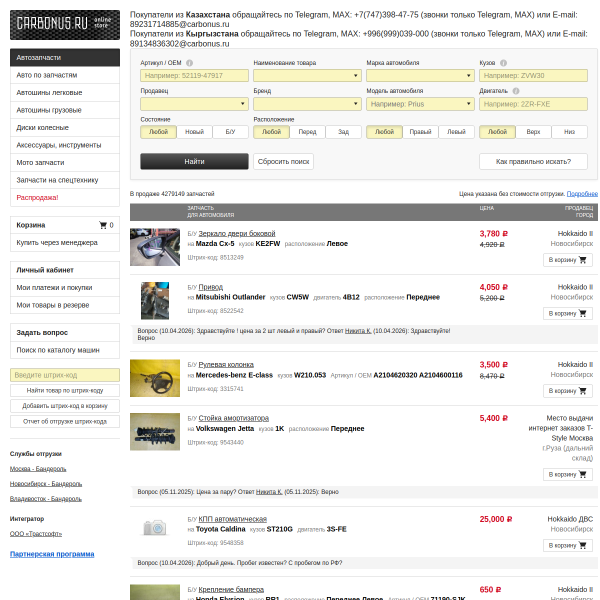Select Низ position option
Screen dimensions: 600x600
pos(569,132)
